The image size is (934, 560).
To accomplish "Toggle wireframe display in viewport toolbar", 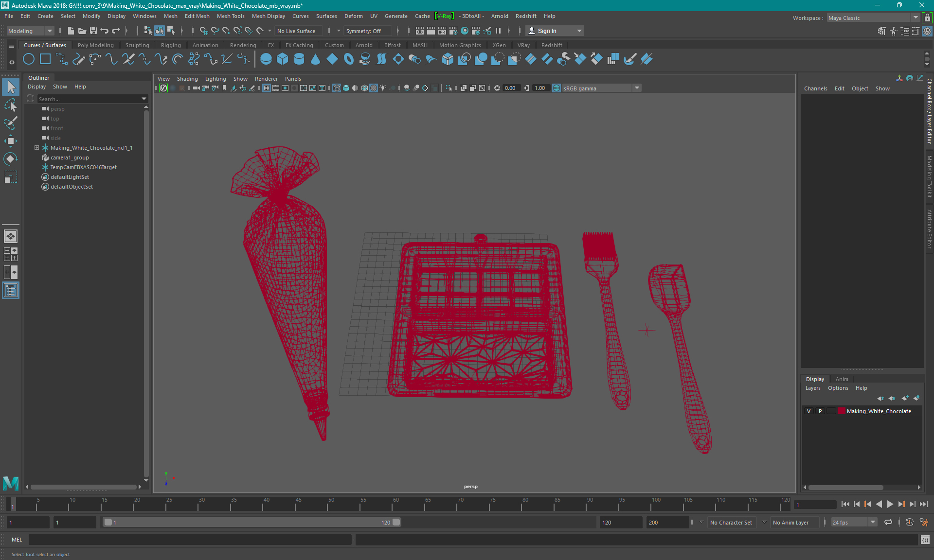I will tap(337, 88).
